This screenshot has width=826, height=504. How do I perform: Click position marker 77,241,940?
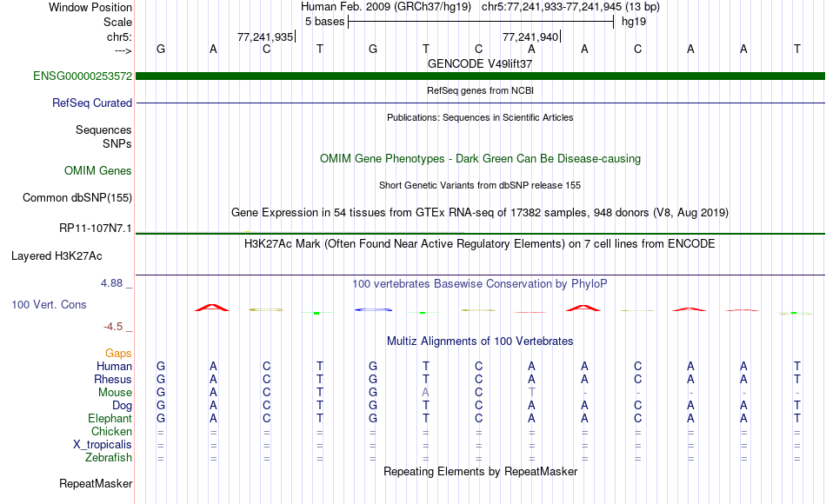(x=531, y=36)
